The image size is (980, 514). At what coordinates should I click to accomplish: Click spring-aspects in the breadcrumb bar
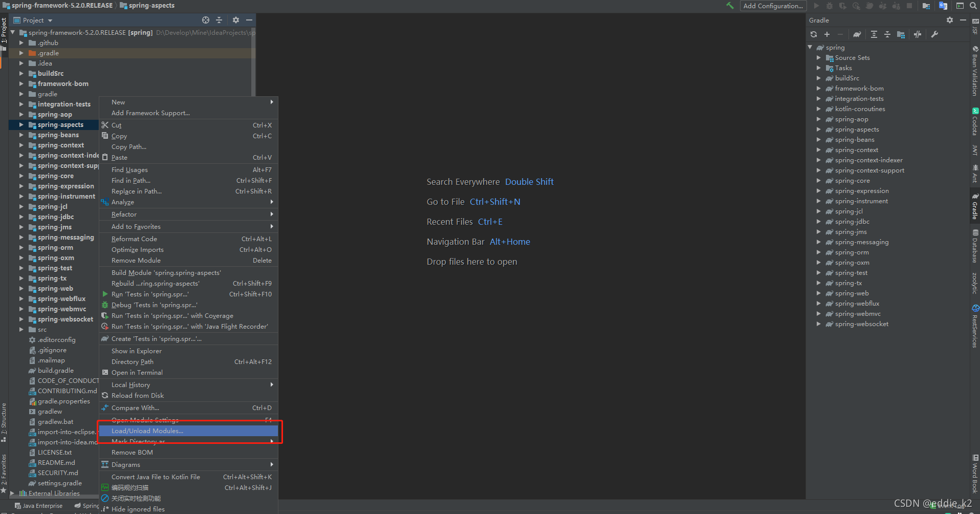(x=147, y=6)
